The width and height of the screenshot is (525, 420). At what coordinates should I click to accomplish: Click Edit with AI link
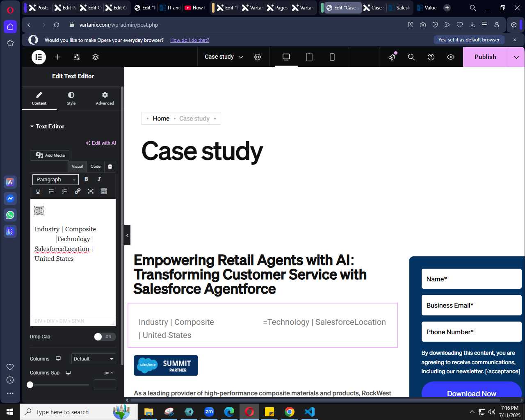[x=101, y=143]
